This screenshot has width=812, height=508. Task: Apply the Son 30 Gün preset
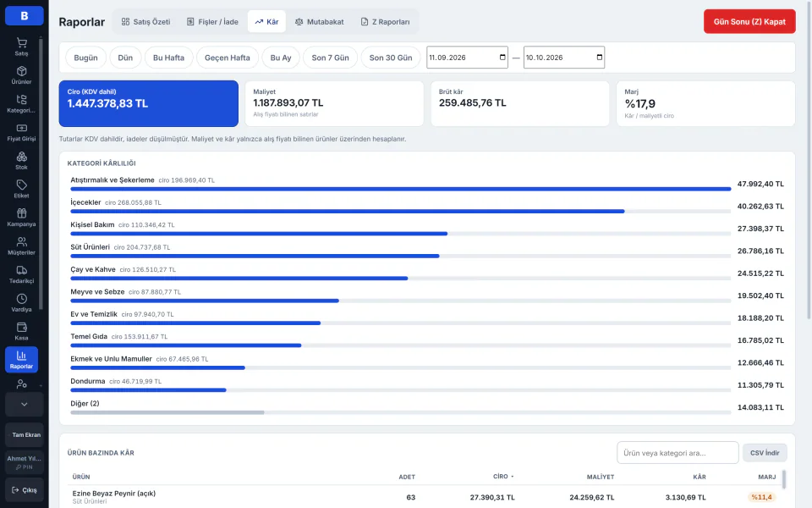(x=391, y=58)
